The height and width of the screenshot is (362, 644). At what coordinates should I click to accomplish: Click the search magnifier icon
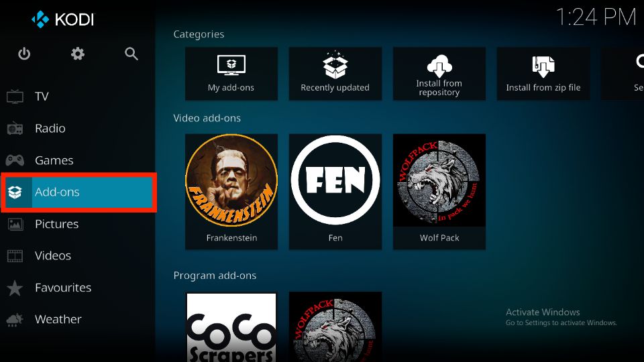click(x=131, y=54)
